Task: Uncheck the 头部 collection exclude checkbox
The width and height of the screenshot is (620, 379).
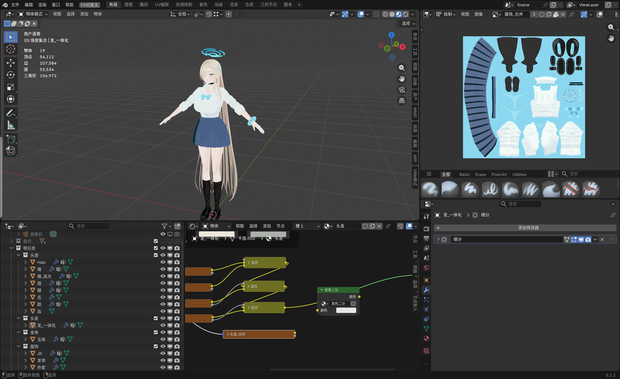Action: [x=155, y=255]
